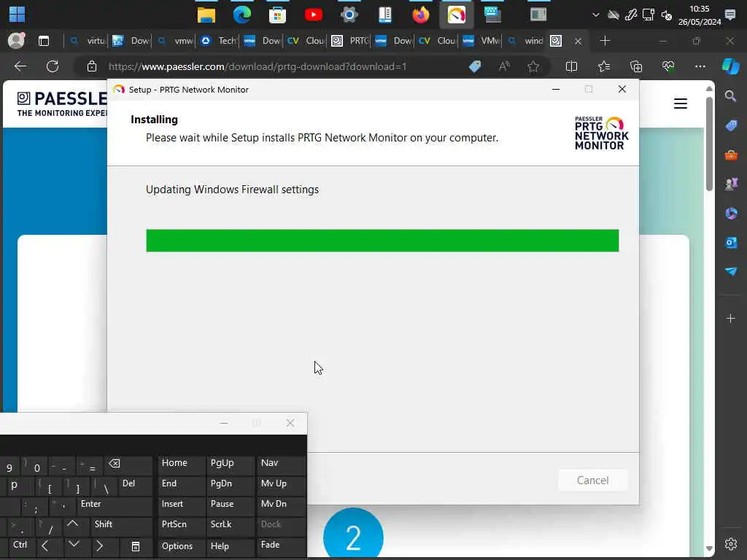Click the Paessler logo on the webpage
This screenshot has height=560, width=747.
coord(62,104)
